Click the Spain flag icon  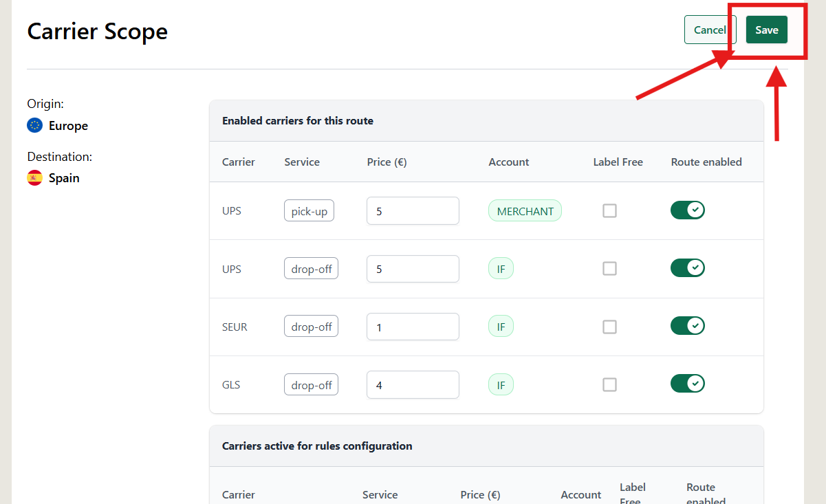click(34, 177)
